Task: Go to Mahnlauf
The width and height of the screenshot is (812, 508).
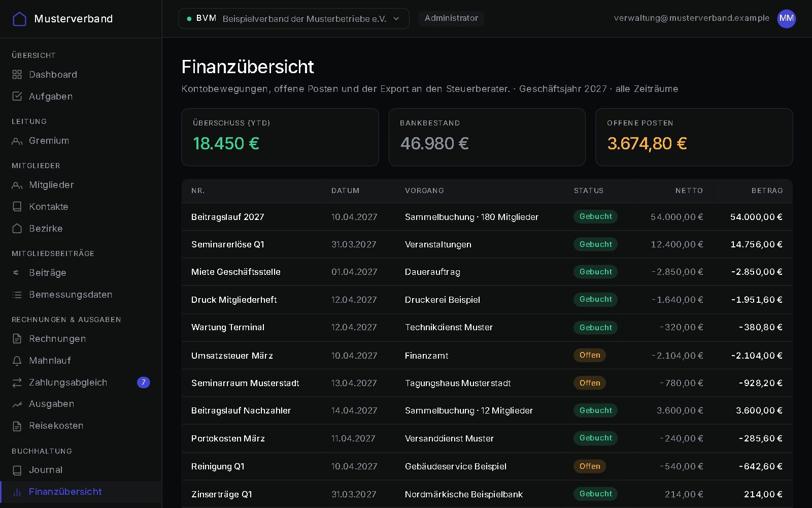Action: [81, 361]
